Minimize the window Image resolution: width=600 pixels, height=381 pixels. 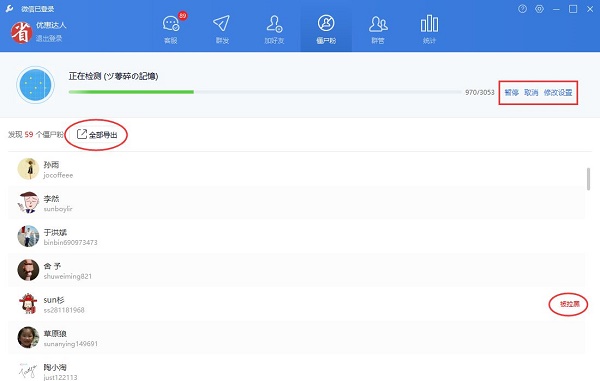[x=556, y=9]
